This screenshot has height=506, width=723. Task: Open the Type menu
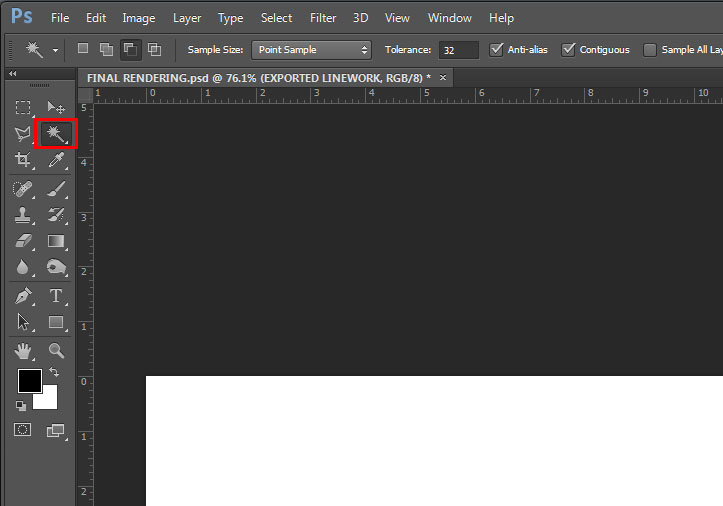pyautogui.click(x=231, y=18)
